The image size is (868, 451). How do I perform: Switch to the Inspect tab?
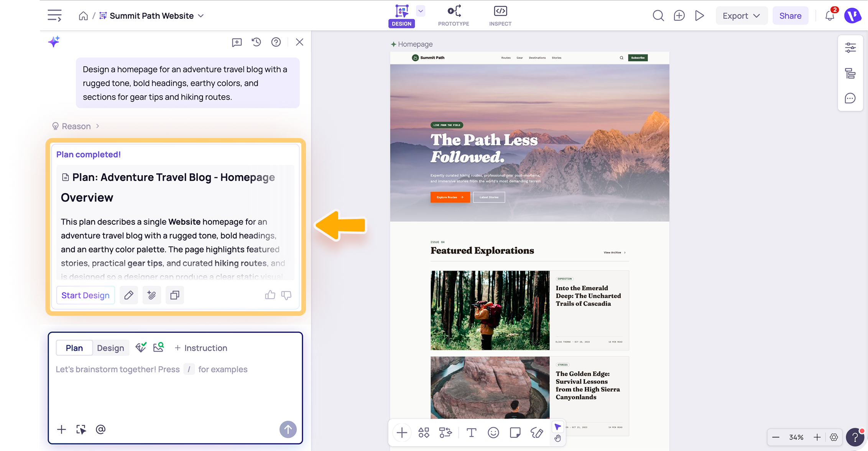tap(500, 16)
